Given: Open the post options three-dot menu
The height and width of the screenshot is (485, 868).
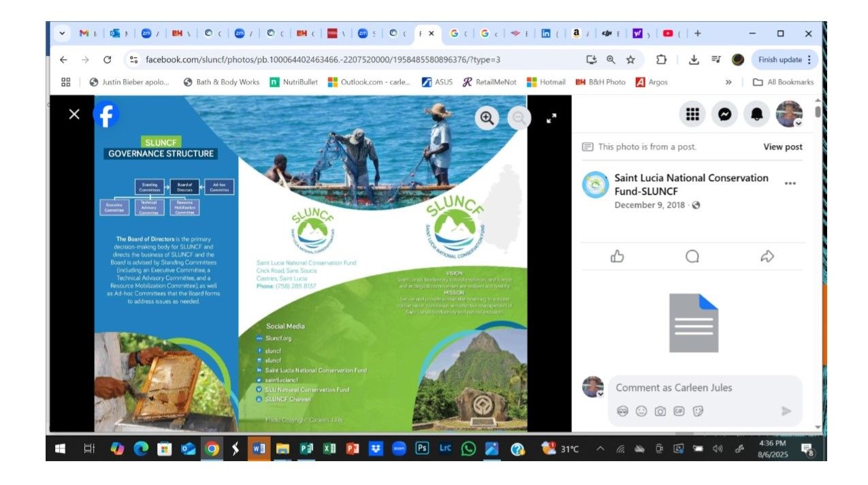Looking at the screenshot, I should (790, 183).
